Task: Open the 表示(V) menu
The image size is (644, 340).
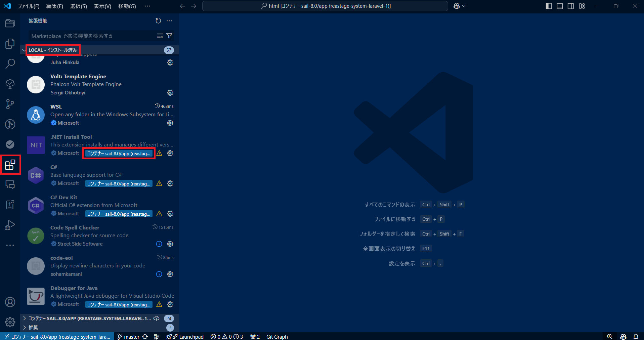Action: 102,6
